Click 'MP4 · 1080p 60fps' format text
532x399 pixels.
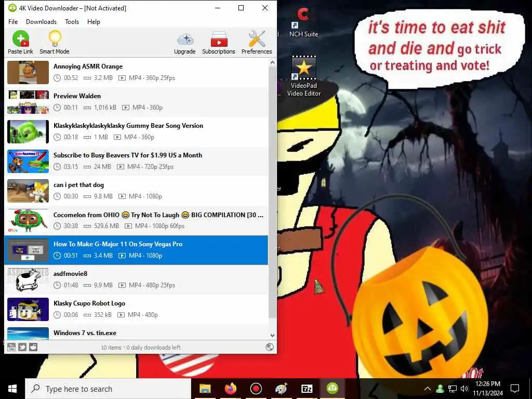(159, 226)
